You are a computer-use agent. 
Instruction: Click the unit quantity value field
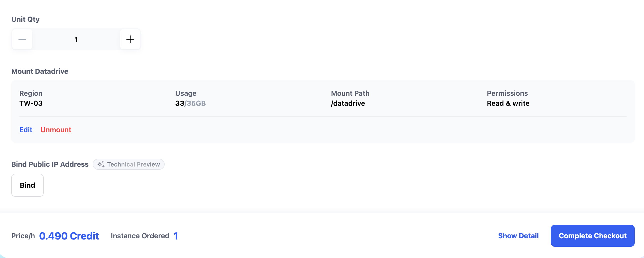(x=76, y=39)
